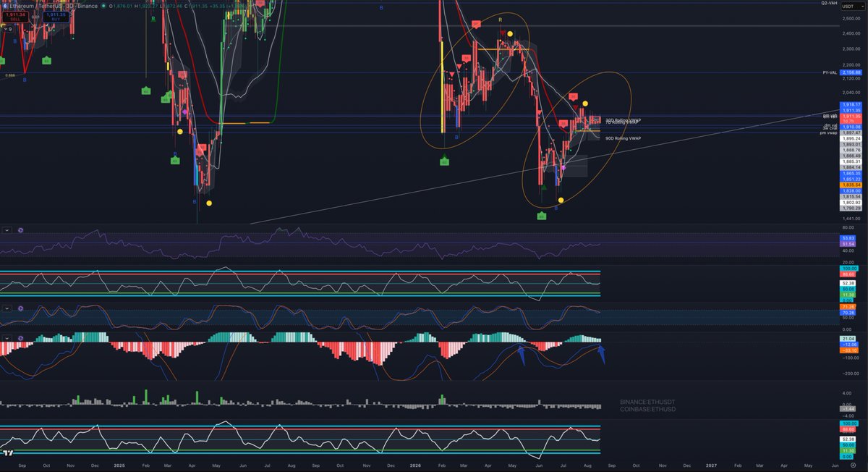Click the PY-VAL level label text

pos(829,72)
